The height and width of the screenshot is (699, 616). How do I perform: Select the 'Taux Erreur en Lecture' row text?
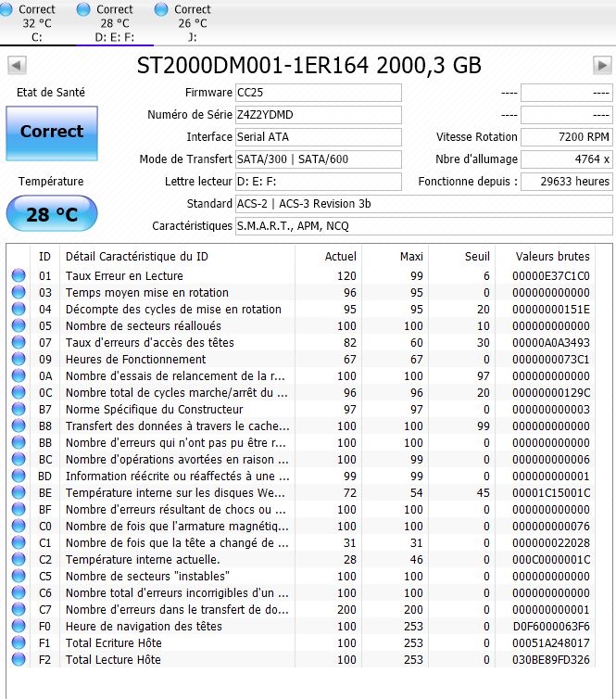tap(124, 276)
